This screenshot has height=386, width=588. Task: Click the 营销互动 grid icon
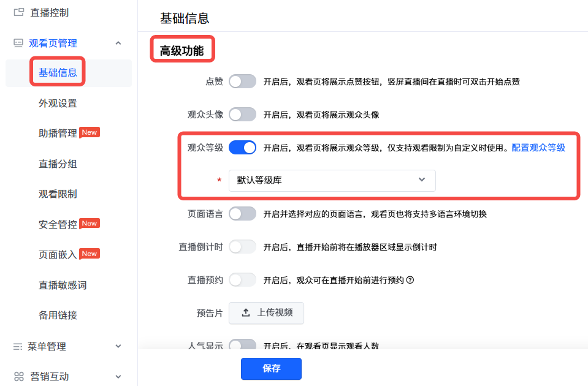[x=18, y=376]
